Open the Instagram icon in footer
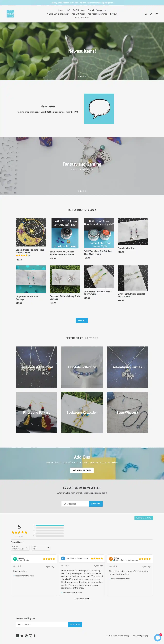The image size is (164, 644). [30, 636]
